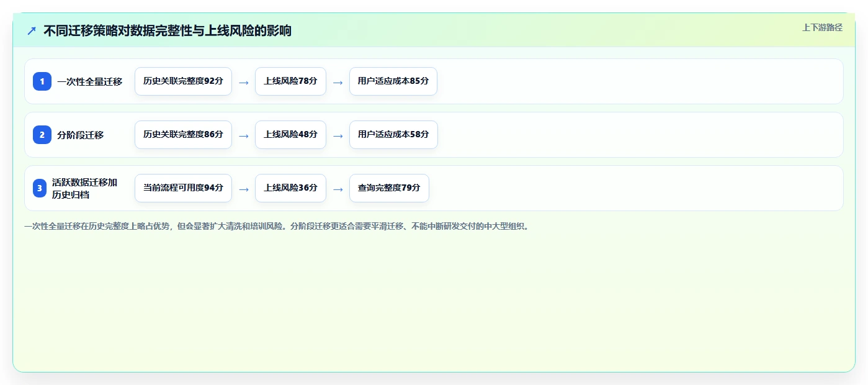Open the 上线风险48分 chip
Screen dimensions: 868x385
pyautogui.click(x=290, y=135)
